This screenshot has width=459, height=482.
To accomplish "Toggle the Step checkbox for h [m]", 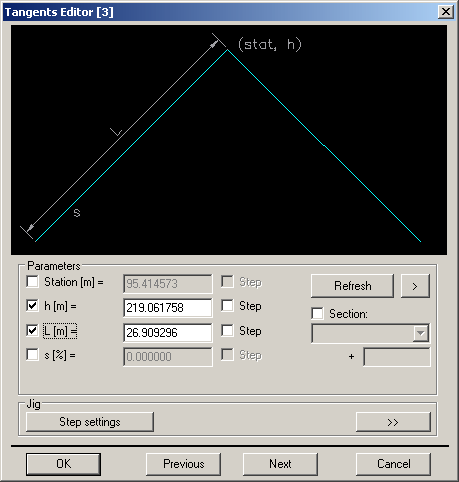I will [x=227, y=306].
